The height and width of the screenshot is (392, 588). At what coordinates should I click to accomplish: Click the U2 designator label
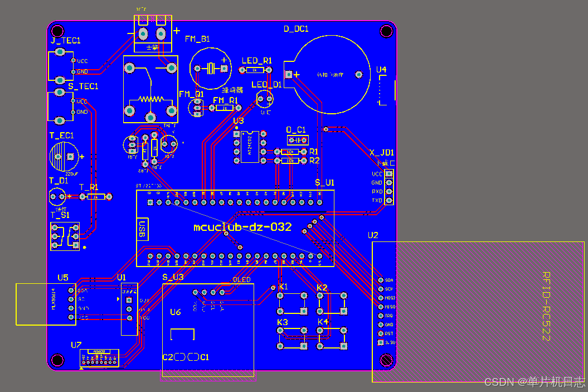pos(373,235)
